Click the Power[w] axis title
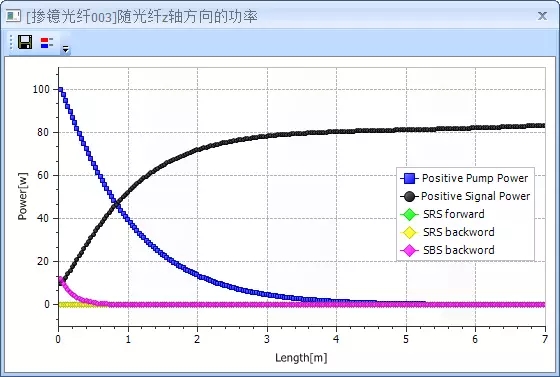The height and width of the screenshot is (377, 560). coord(22,196)
